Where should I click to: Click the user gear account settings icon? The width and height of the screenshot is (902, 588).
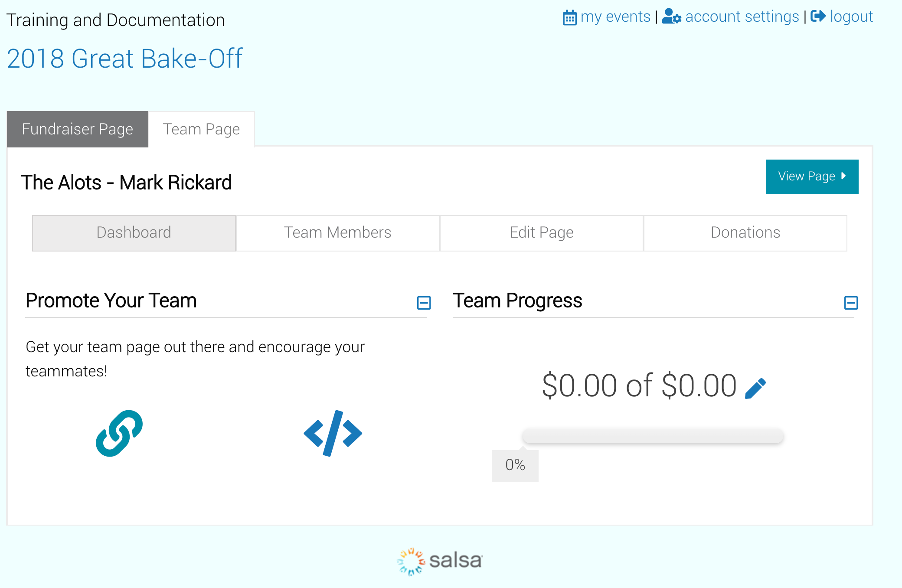pyautogui.click(x=672, y=16)
